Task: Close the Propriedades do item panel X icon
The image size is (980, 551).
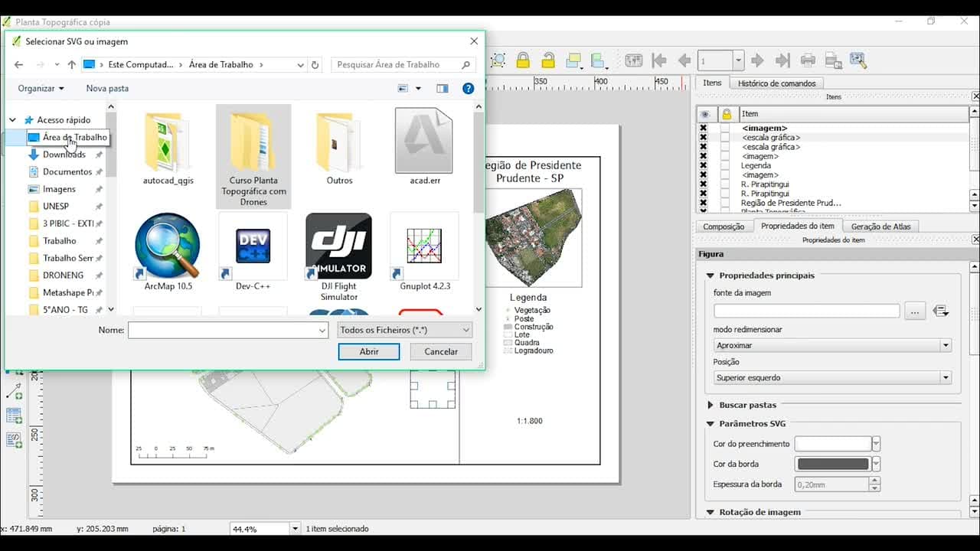Action: click(x=975, y=240)
